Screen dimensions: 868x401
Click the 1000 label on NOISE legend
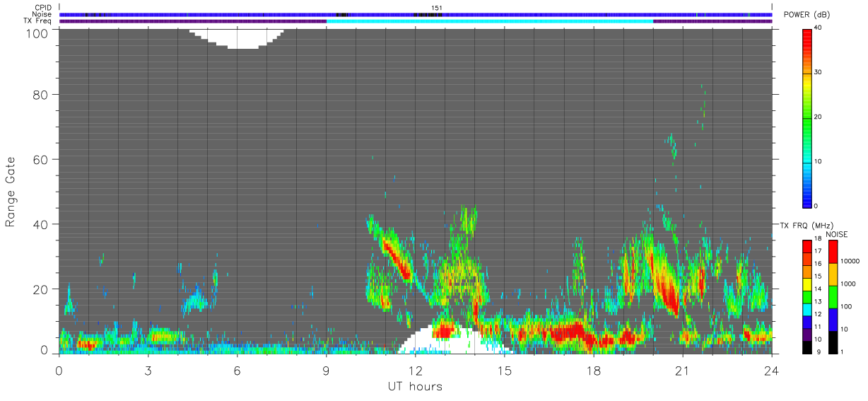[848, 284]
